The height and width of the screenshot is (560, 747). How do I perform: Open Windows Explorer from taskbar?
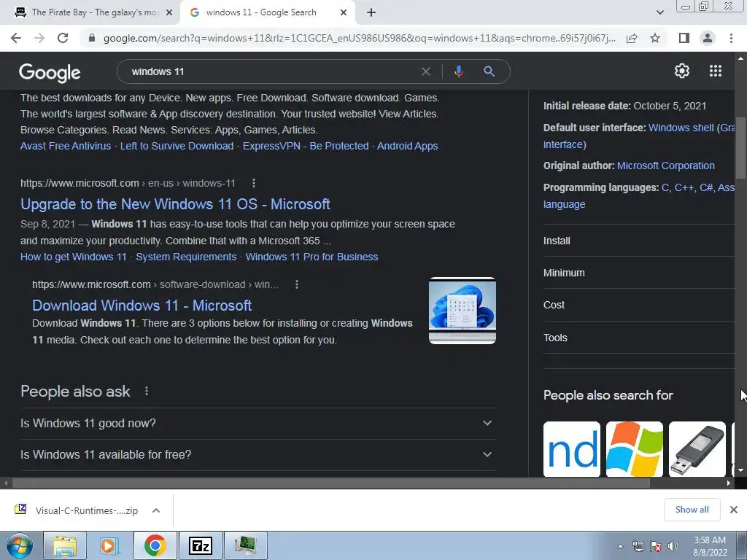point(65,545)
